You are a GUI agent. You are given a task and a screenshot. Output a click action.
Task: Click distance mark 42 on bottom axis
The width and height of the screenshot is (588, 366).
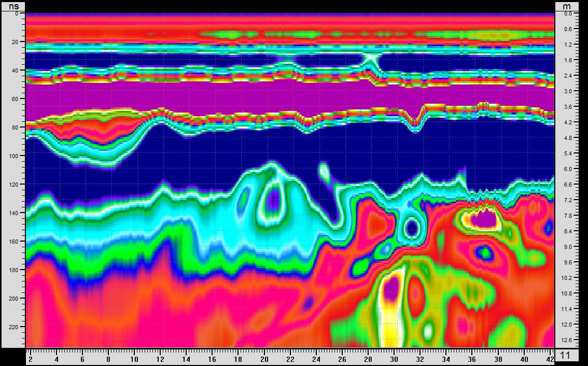pos(550,359)
